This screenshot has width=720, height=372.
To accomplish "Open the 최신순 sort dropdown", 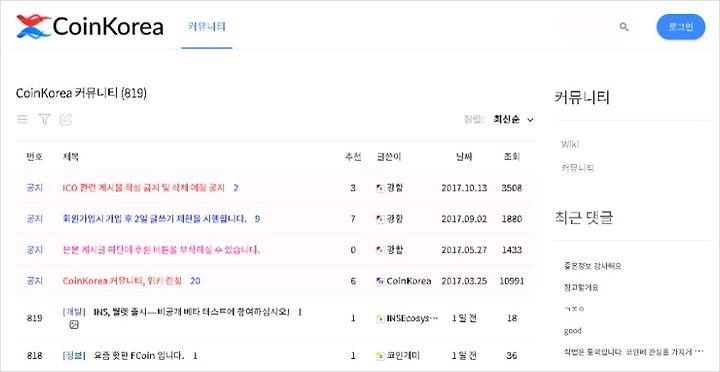I will 513,119.
